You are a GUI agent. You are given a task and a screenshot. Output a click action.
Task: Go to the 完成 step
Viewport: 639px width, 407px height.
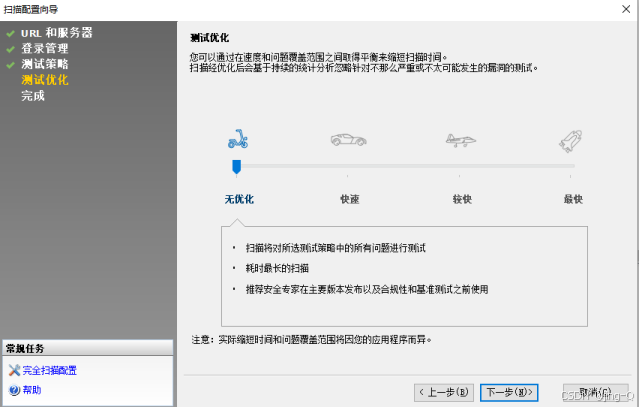(33, 96)
